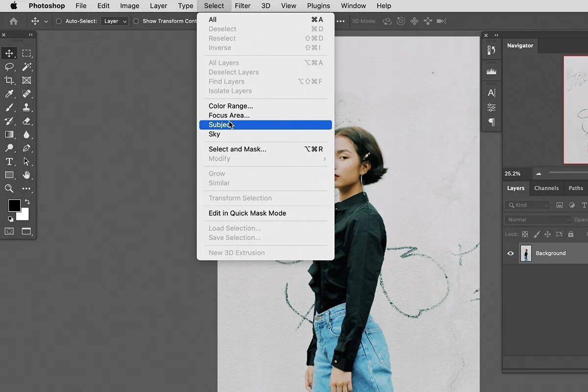Reset default foreground and background colors

[x=10, y=219]
